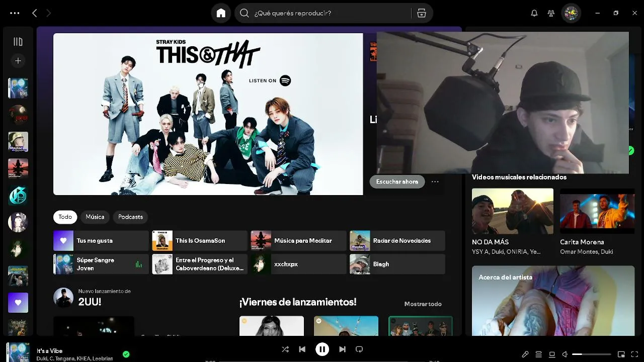
Task: Open Radar de Novedades in sidebar
Action: coord(18,142)
